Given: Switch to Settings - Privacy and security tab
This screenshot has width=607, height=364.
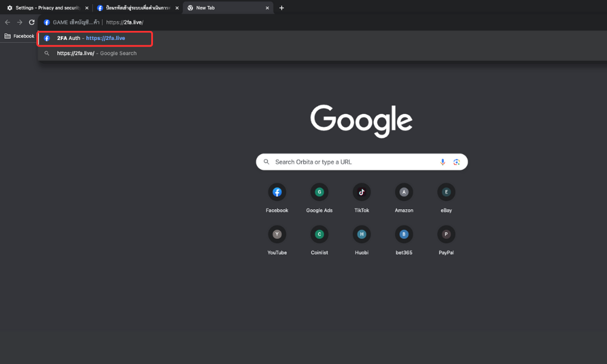Looking at the screenshot, I should [x=47, y=8].
